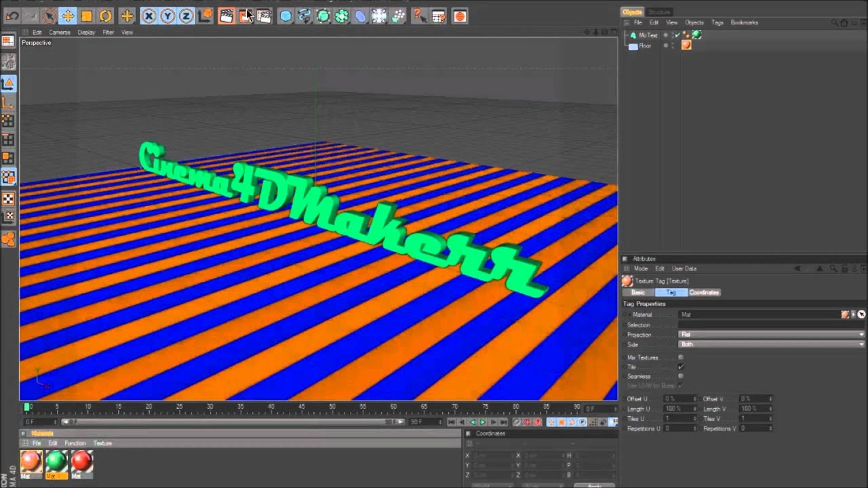
Task: Adjust the Tiles U stepper
Action: [694, 418]
